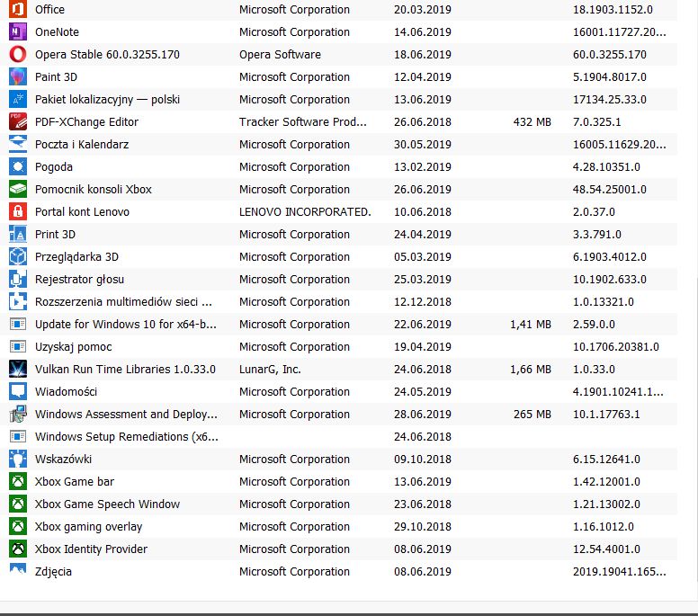Click the Poczta i Kalendarz icon
698x616 pixels.
pos(18,144)
